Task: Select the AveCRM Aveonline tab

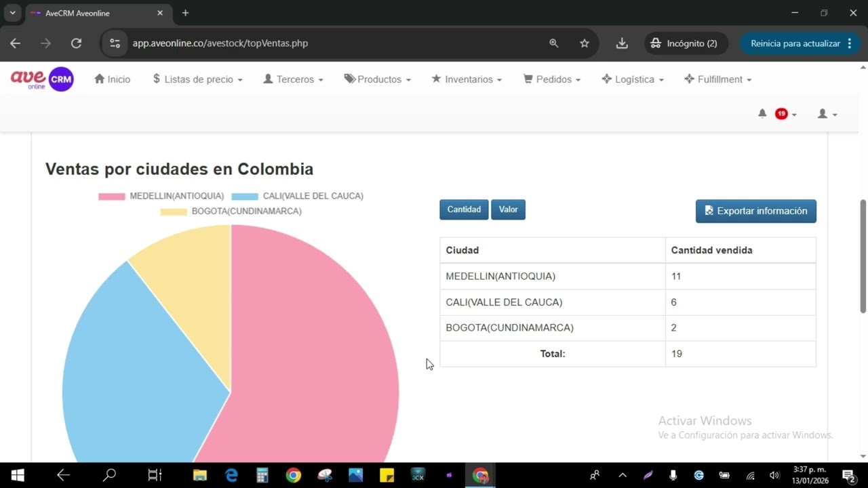Action: point(97,13)
